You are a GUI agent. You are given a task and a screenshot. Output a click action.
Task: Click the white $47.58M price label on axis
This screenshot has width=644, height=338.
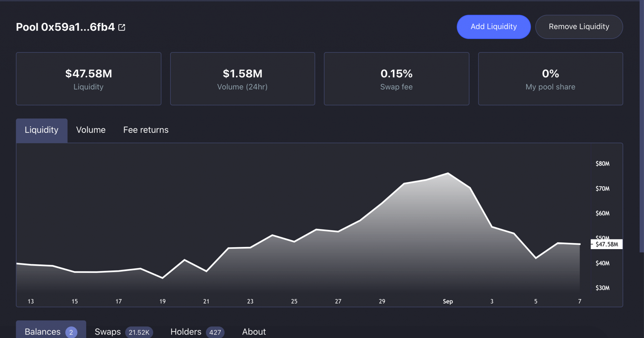[x=607, y=244]
